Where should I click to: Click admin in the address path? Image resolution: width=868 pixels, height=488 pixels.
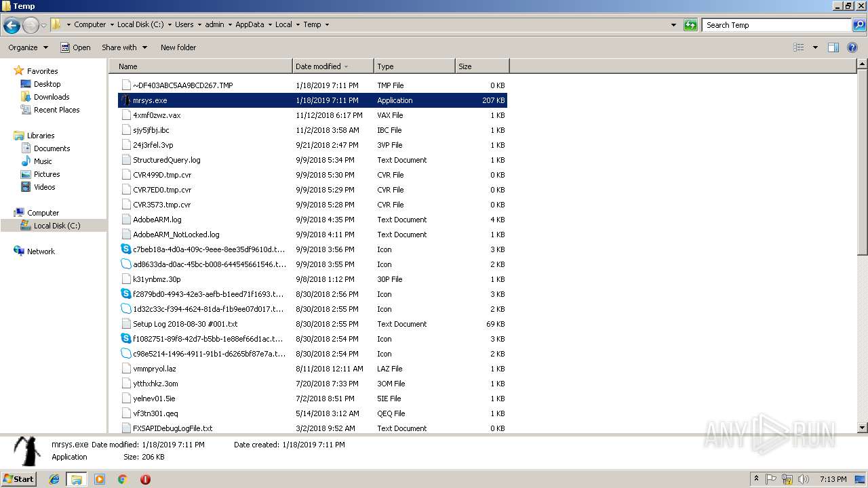[214, 24]
